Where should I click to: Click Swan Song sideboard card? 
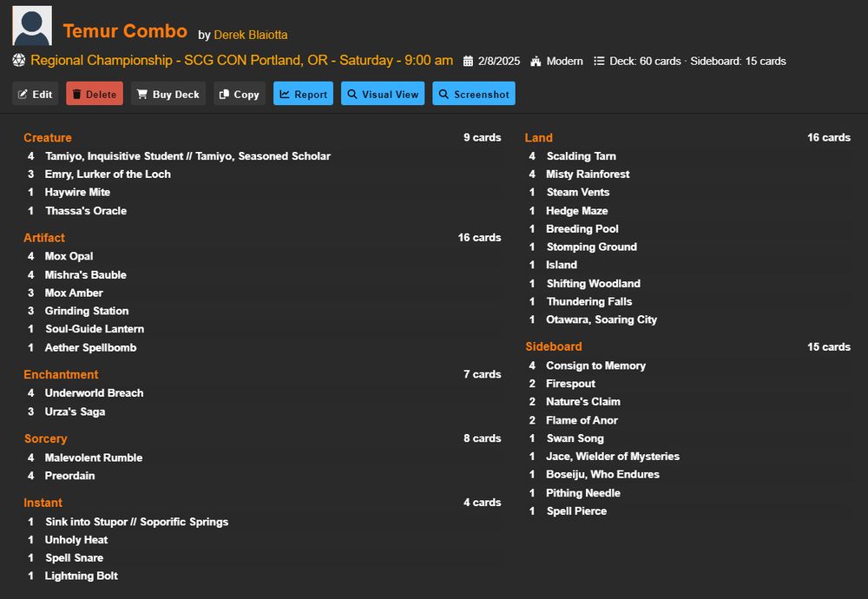(x=575, y=438)
